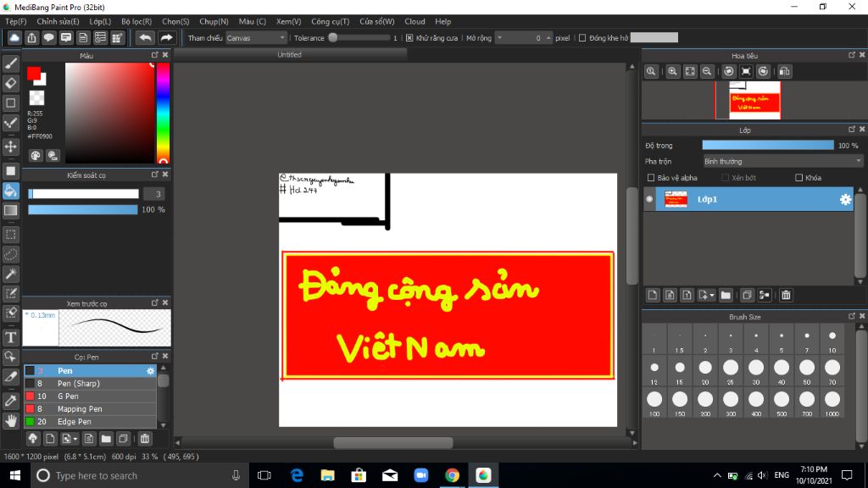
Task: Select the Brush tool in left toolbar
Action: coord(10,64)
